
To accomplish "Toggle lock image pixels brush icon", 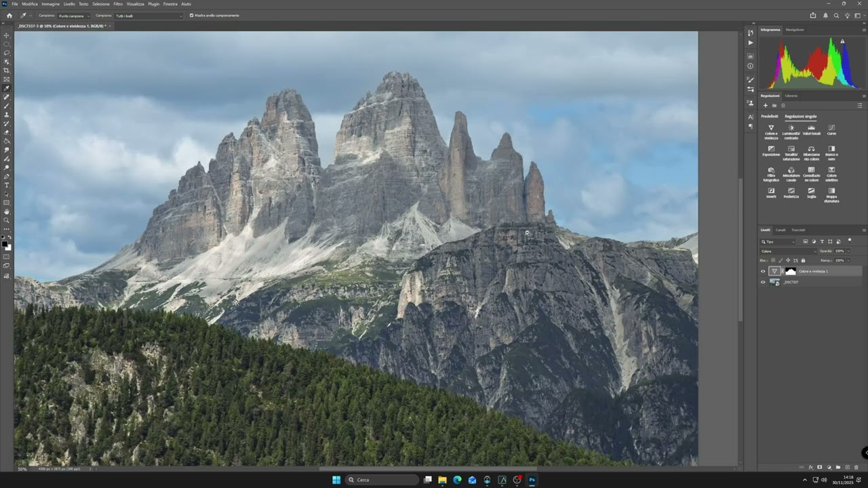I will 781,260.
